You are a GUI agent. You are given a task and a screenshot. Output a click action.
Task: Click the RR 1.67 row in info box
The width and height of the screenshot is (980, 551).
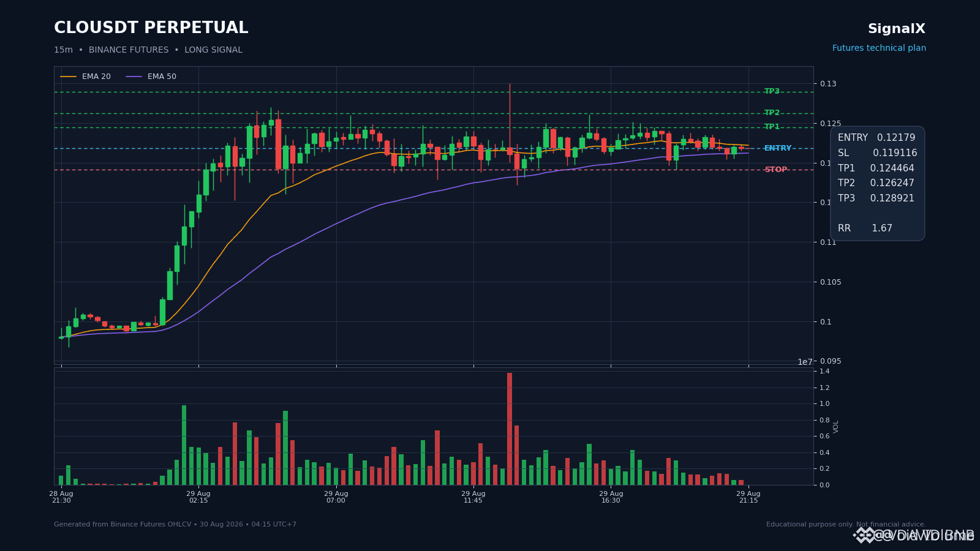(x=865, y=228)
